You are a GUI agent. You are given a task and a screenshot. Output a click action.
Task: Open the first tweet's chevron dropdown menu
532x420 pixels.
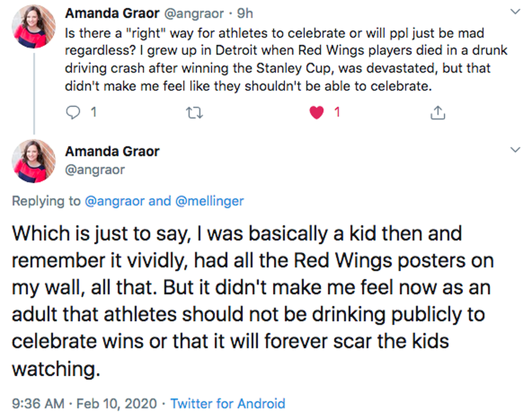(516, 12)
